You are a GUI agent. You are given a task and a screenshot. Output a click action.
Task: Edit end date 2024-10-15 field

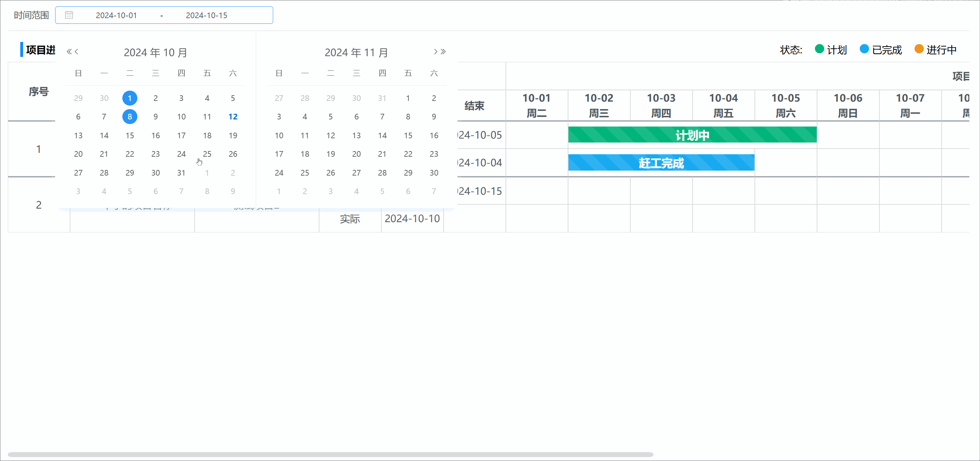pyautogui.click(x=207, y=15)
